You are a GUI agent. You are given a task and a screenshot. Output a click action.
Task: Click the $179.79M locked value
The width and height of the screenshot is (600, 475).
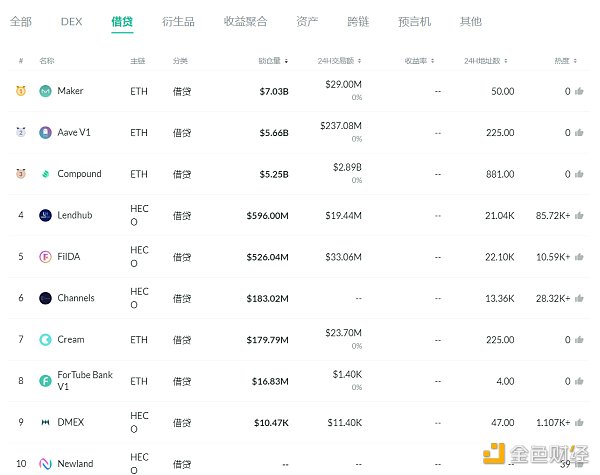click(267, 340)
